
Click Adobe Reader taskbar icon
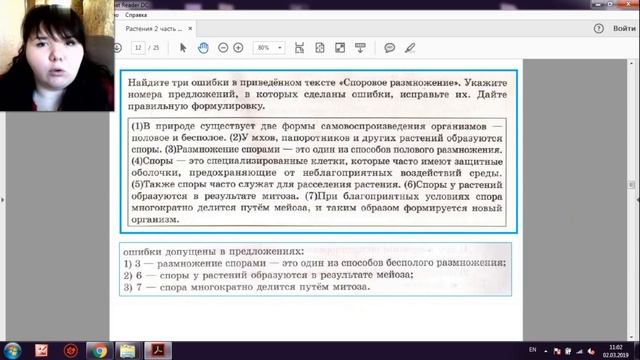click(158, 351)
